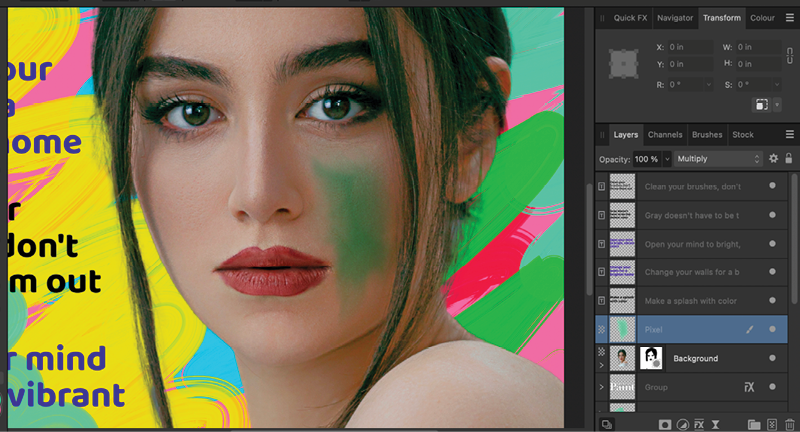Open the Navigator tab

(675, 18)
